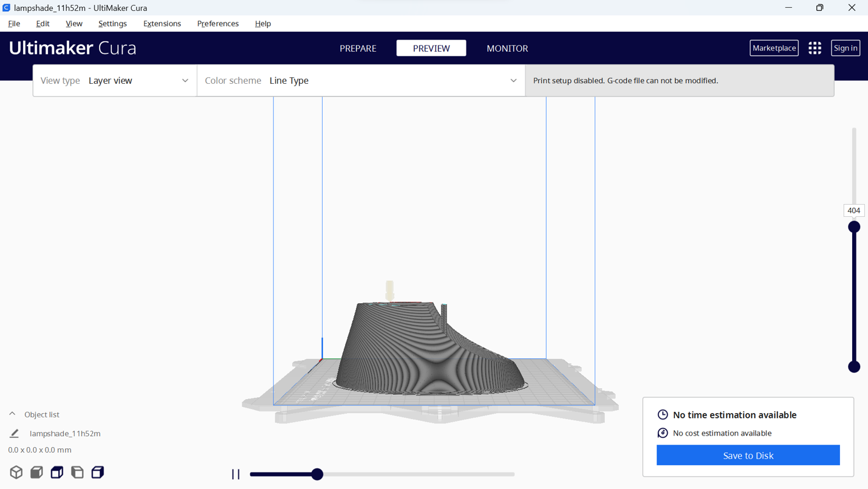Open the View type dropdown
Screen dimensions: 868x489
click(115, 80)
